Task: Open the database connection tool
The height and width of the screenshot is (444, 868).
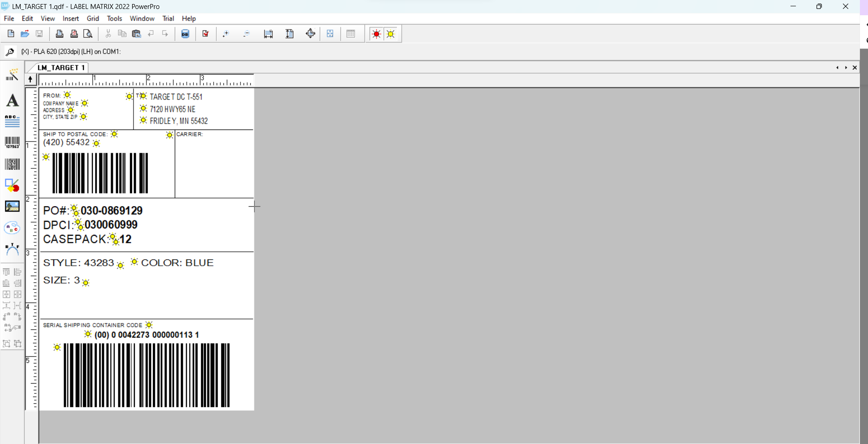Action: click(185, 34)
